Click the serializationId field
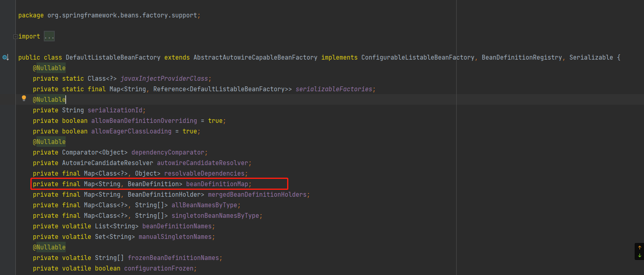Image resolution: width=644 pixels, height=275 pixels. [115, 110]
